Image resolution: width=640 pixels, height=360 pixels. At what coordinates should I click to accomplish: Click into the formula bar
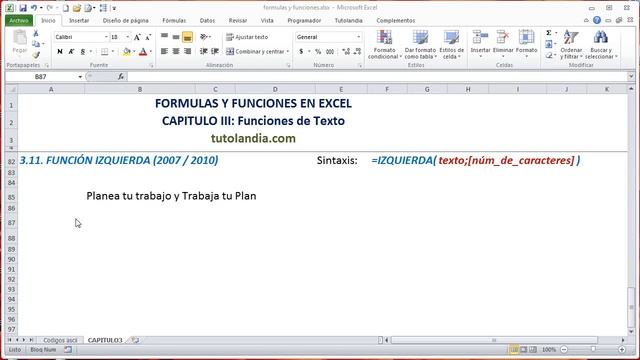pyautogui.click(x=378, y=77)
